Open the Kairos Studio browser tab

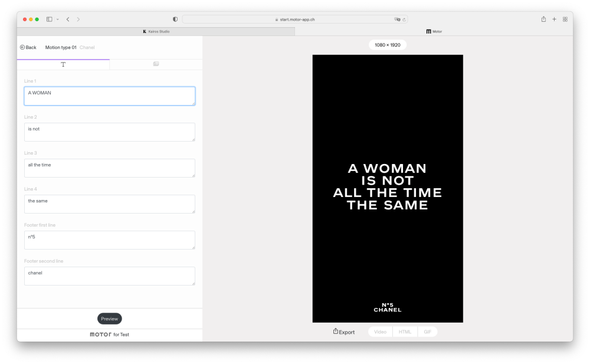point(156,32)
